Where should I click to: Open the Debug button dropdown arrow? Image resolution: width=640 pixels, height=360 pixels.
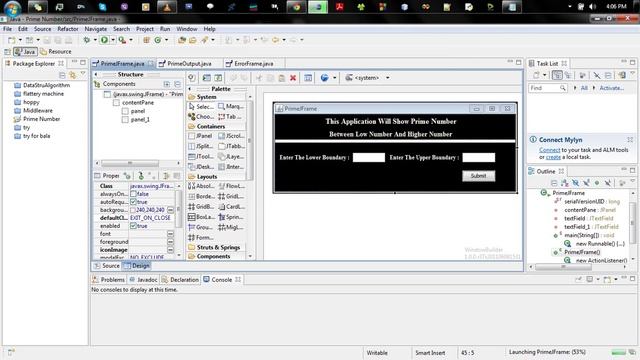click(95, 40)
